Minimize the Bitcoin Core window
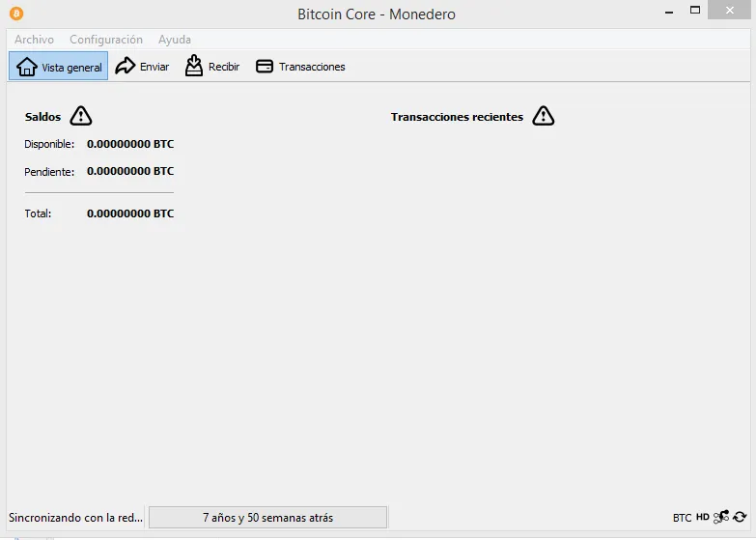Viewport: 756px width, 540px height. [x=669, y=12]
